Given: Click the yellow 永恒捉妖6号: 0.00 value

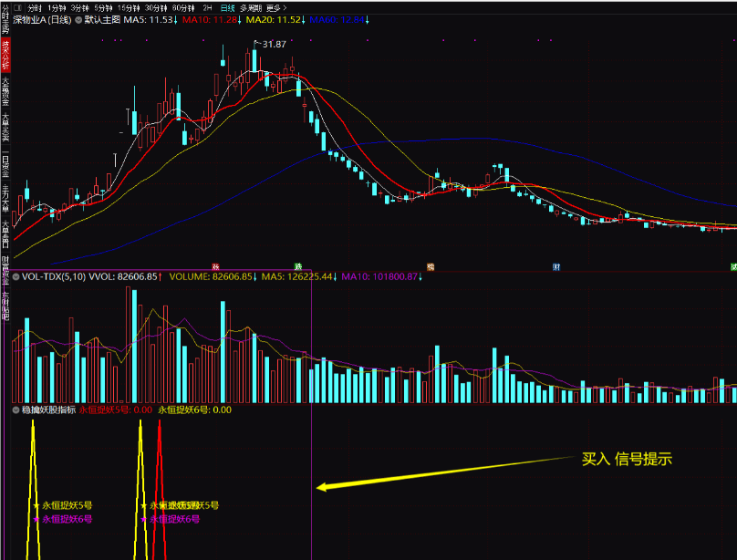Looking at the screenshot, I should point(194,410).
